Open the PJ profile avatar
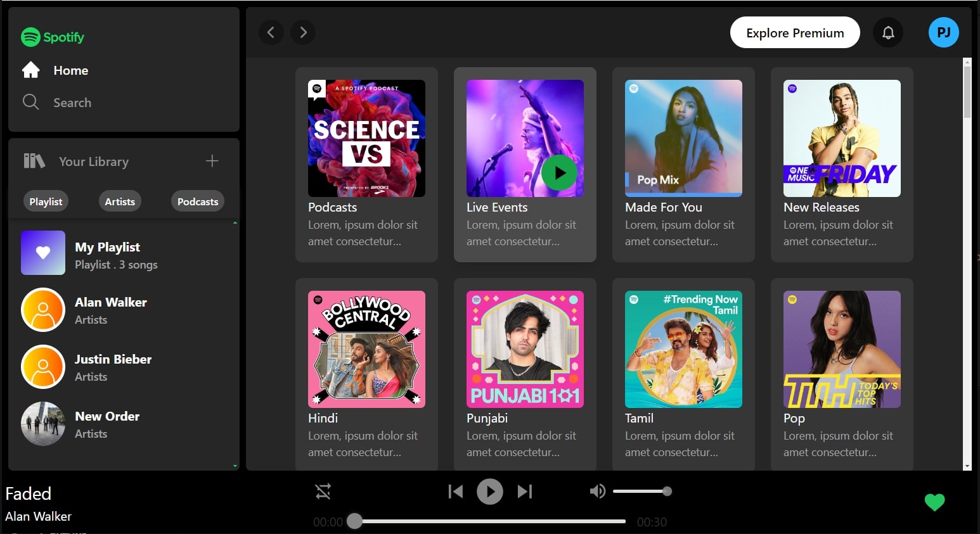 944,32
